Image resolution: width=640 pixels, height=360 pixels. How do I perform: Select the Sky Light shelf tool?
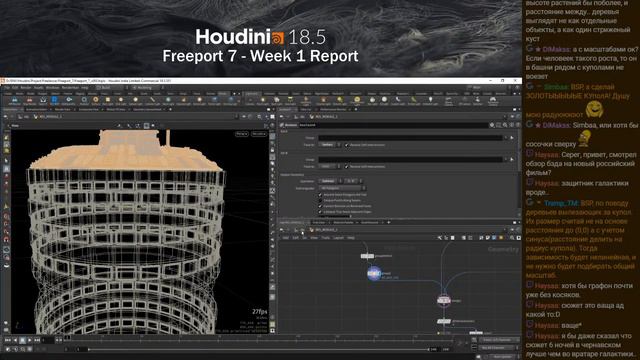(372, 100)
